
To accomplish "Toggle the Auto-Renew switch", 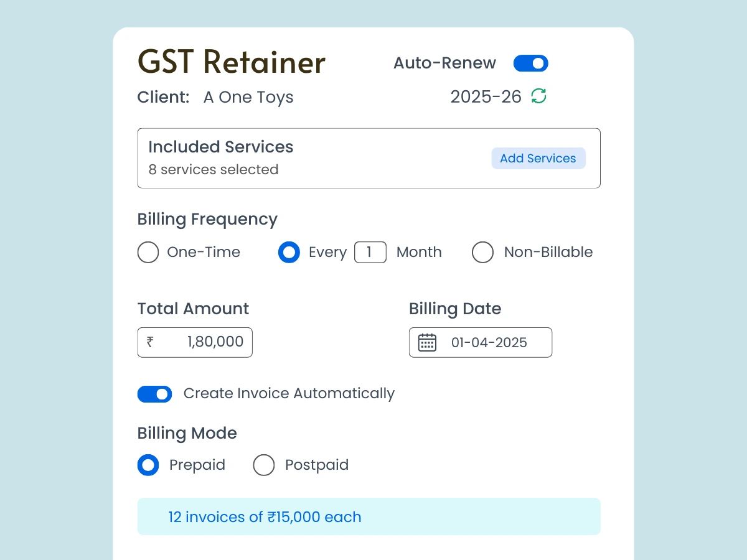I will (530, 63).
